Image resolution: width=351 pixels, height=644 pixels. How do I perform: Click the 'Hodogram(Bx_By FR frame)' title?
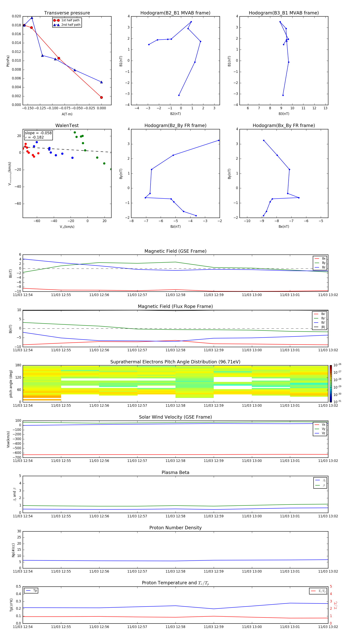coord(284,125)
